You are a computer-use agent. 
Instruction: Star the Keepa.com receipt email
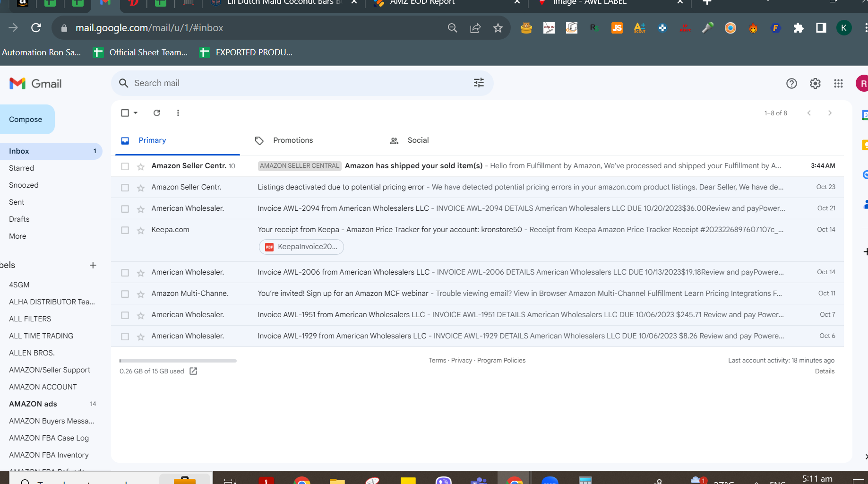tap(141, 230)
